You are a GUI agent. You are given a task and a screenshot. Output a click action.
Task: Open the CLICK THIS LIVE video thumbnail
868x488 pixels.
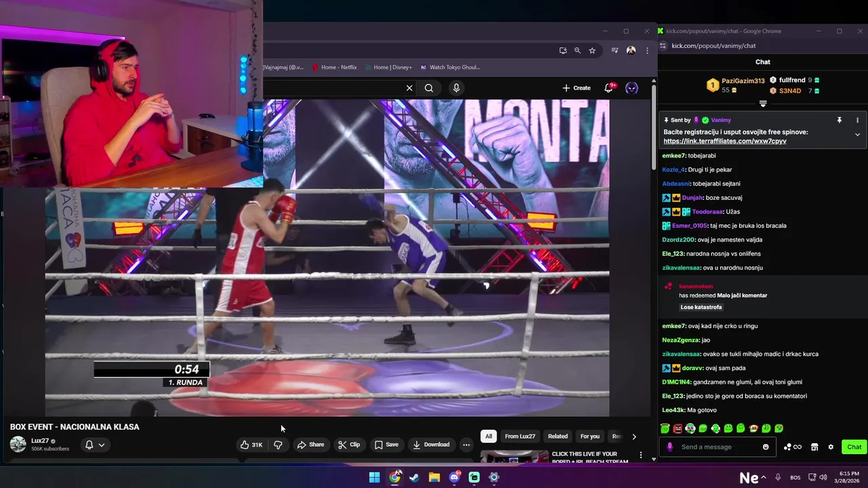click(x=515, y=458)
